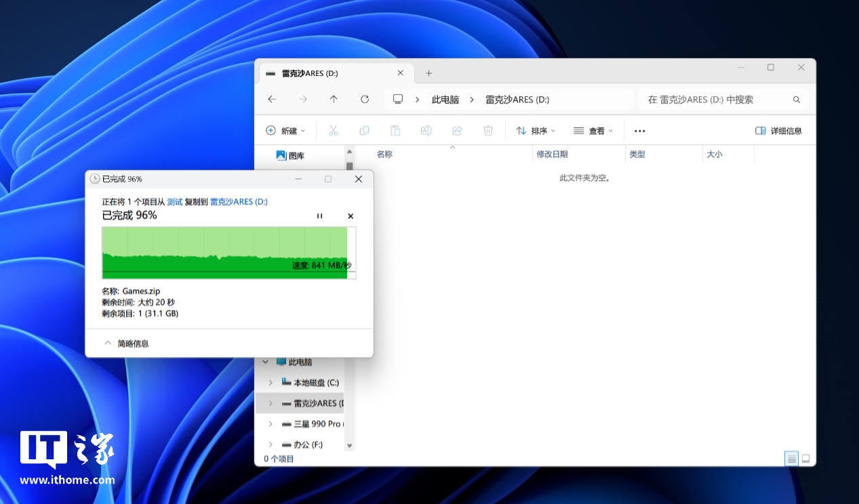Click the Share icon in toolbar
This screenshot has height=504, width=859.
457,131
